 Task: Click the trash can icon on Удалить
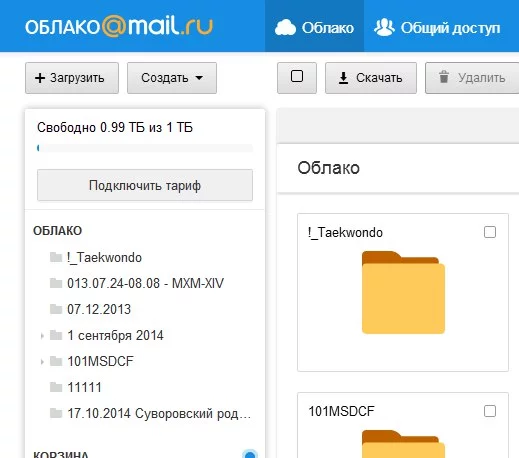click(x=444, y=77)
